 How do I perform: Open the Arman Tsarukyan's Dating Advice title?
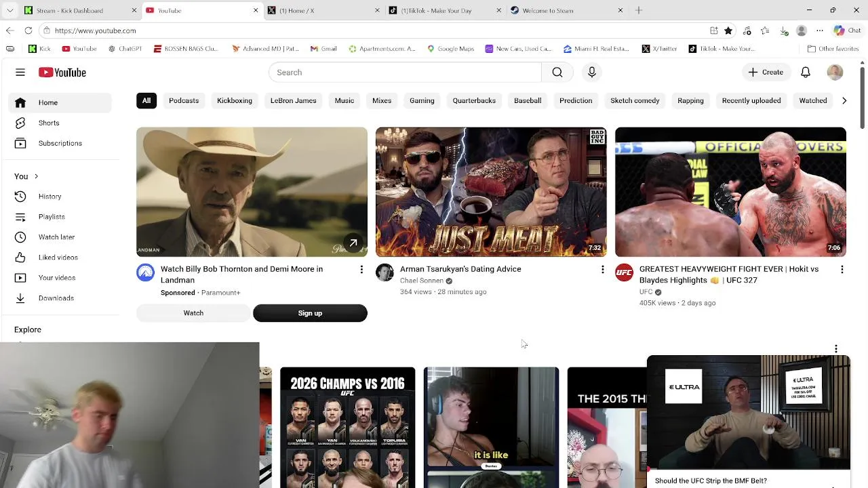click(x=460, y=269)
